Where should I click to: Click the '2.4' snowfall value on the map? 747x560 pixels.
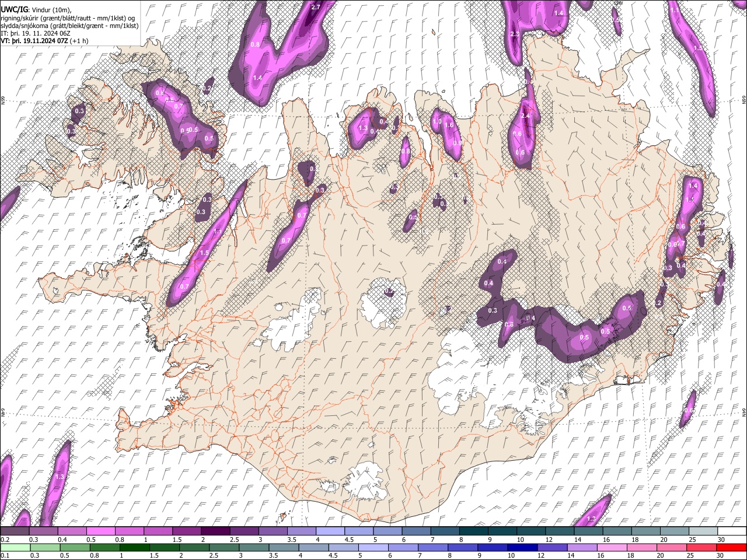pyautogui.click(x=525, y=116)
